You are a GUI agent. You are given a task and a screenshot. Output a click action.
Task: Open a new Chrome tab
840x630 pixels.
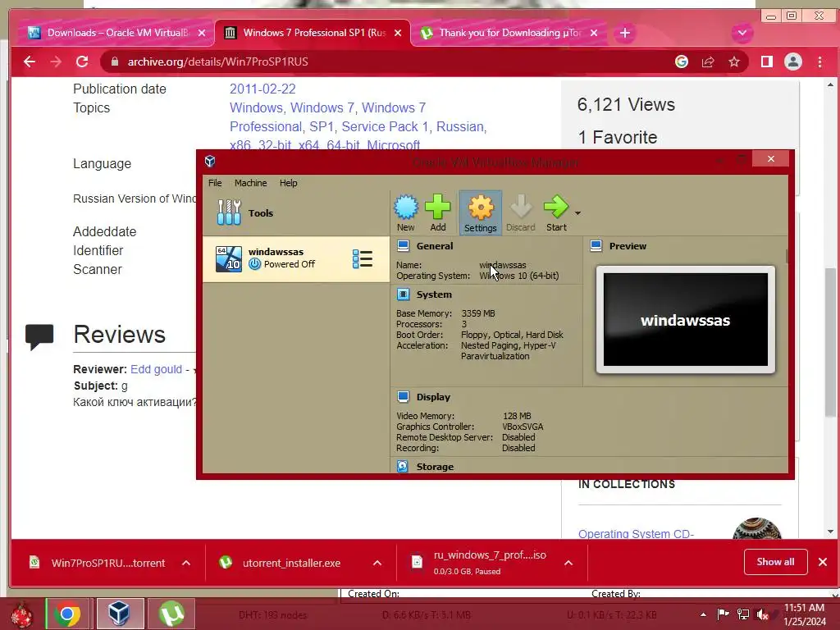click(x=624, y=33)
